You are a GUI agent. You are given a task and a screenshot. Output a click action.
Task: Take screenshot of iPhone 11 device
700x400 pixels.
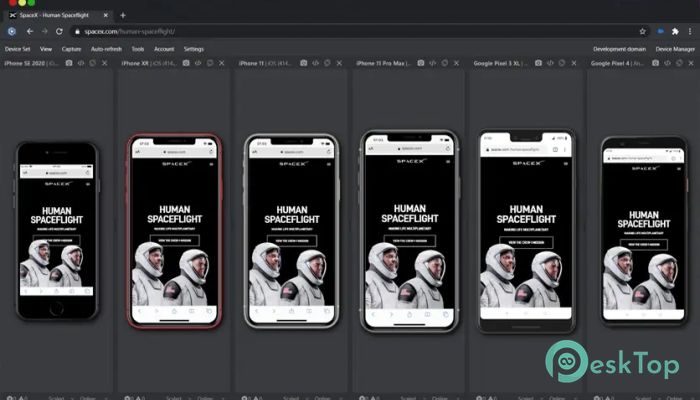tap(304, 63)
